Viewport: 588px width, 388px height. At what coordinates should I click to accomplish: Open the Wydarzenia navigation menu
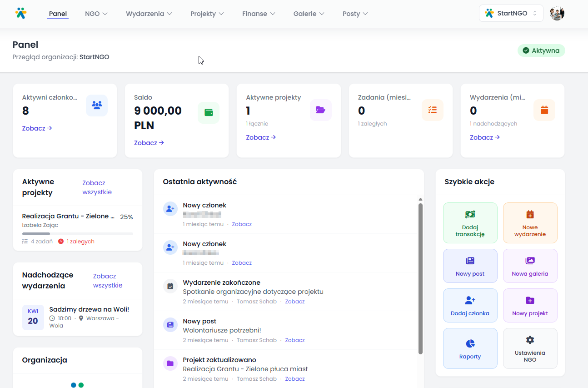click(149, 14)
